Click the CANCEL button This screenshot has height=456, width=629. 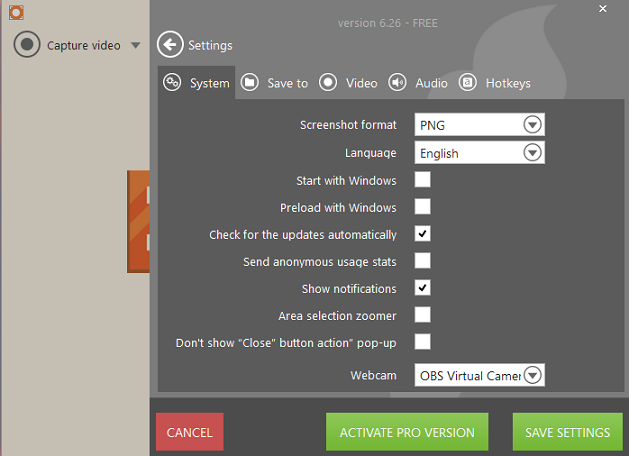(190, 432)
